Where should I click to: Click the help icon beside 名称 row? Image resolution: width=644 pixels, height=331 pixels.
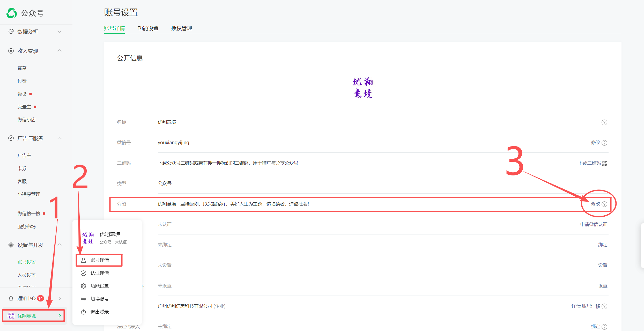(x=604, y=122)
